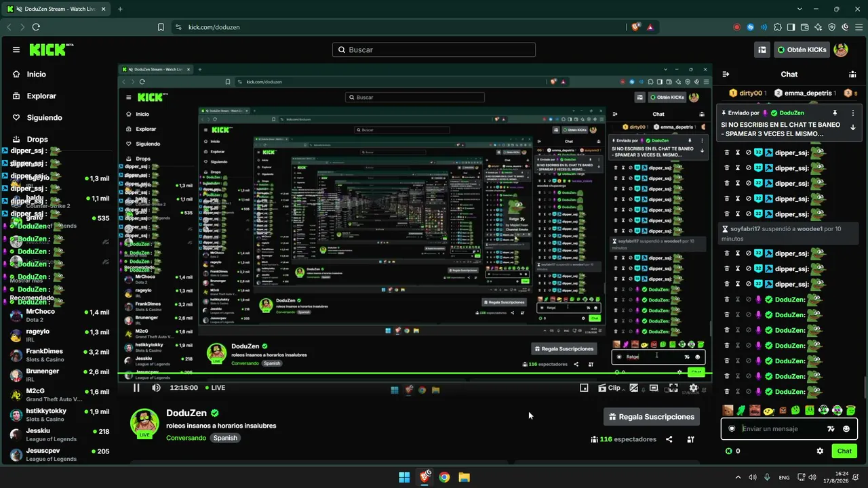Image resolution: width=868 pixels, height=488 pixels.
Task: Share the stream using the share icon
Action: coord(669,439)
